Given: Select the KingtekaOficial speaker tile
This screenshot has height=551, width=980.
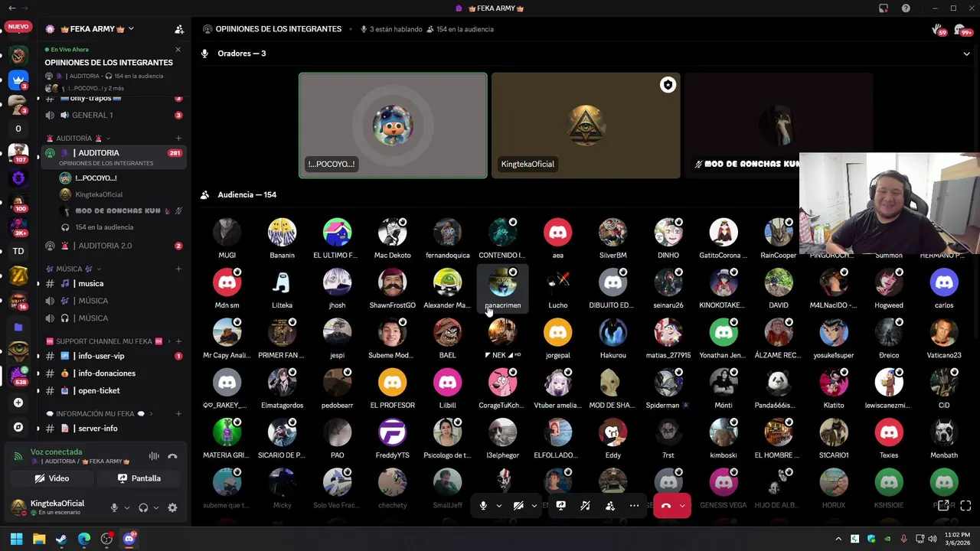Looking at the screenshot, I should pos(586,126).
